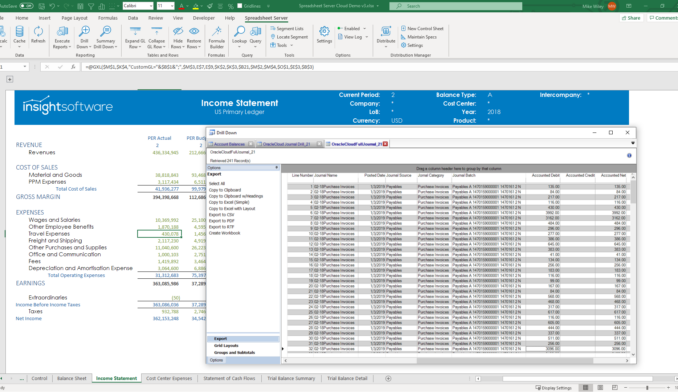Open Execute Reports in Reporting group
This screenshot has height=392, width=678.
[62, 37]
